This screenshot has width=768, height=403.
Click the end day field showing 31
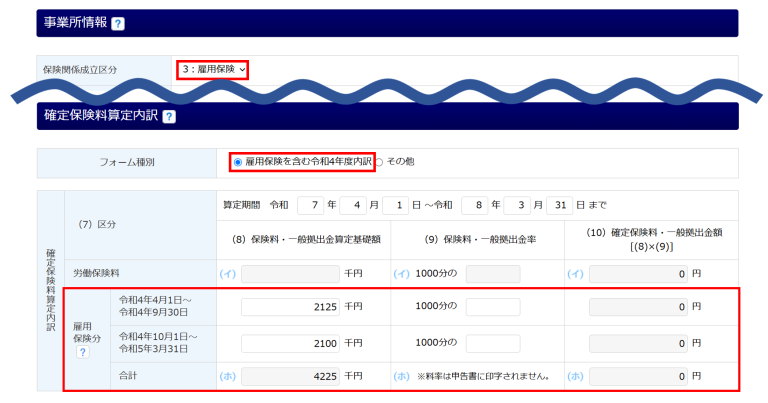[559, 205]
